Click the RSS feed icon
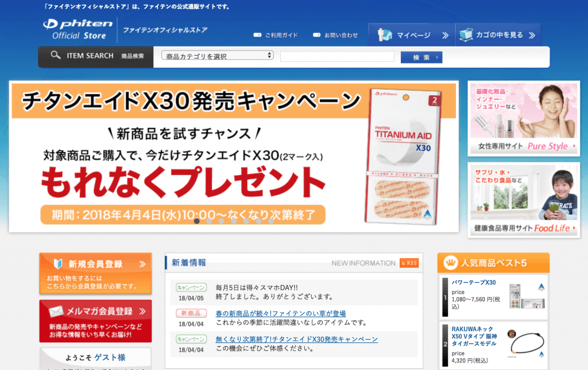The width and height of the screenshot is (588, 370). tap(409, 263)
